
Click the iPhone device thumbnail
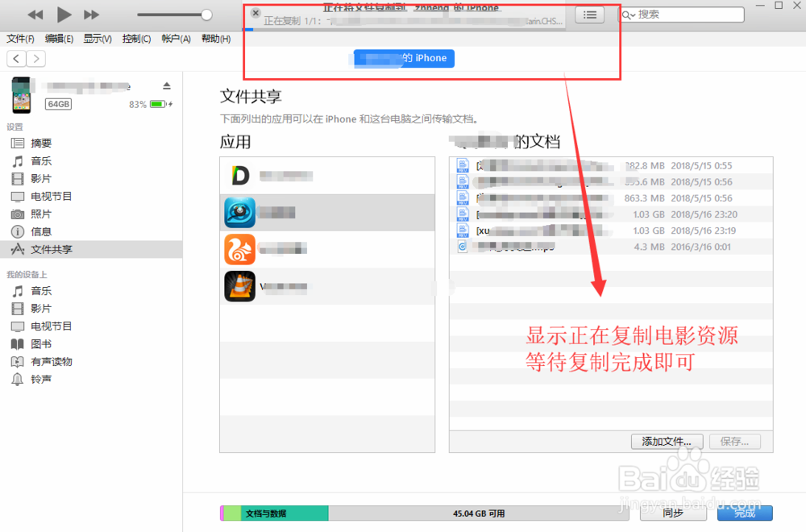[x=21, y=95]
